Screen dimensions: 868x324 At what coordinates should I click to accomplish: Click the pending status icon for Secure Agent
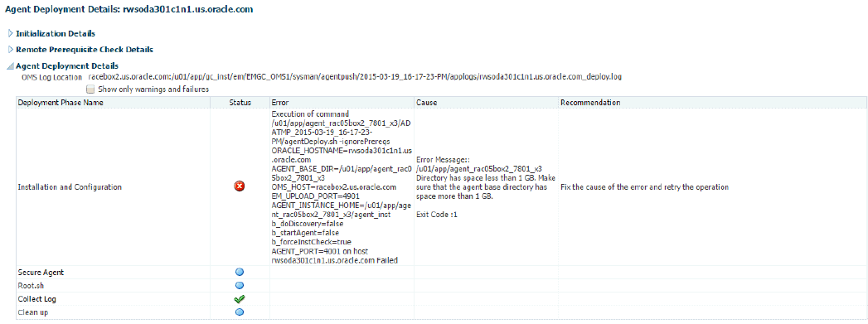[x=240, y=272]
